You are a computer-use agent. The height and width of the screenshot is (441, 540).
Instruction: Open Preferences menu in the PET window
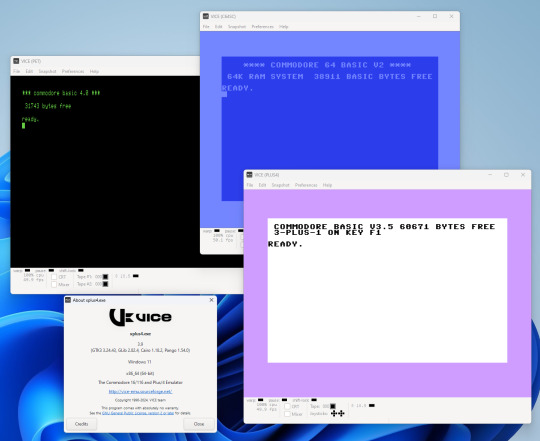pyautogui.click(x=73, y=71)
